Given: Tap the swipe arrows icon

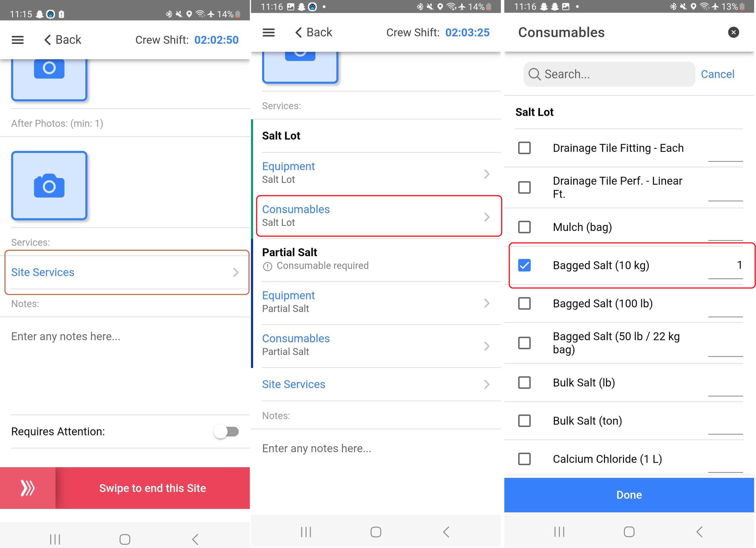Looking at the screenshot, I should pyautogui.click(x=28, y=488).
